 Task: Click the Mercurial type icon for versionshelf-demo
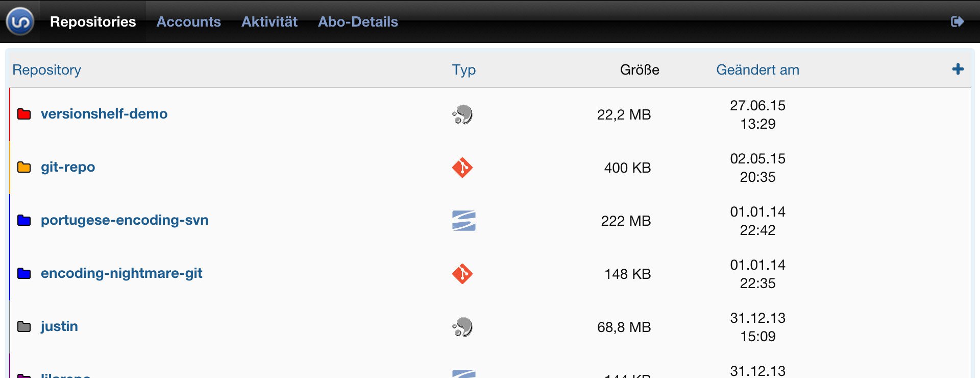462,114
